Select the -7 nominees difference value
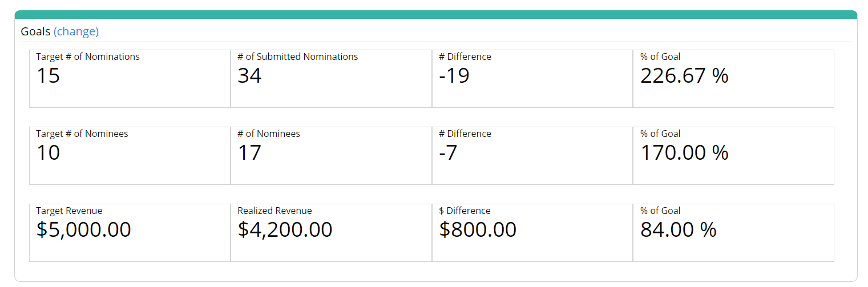This screenshot has height=287, width=868. tap(448, 153)
